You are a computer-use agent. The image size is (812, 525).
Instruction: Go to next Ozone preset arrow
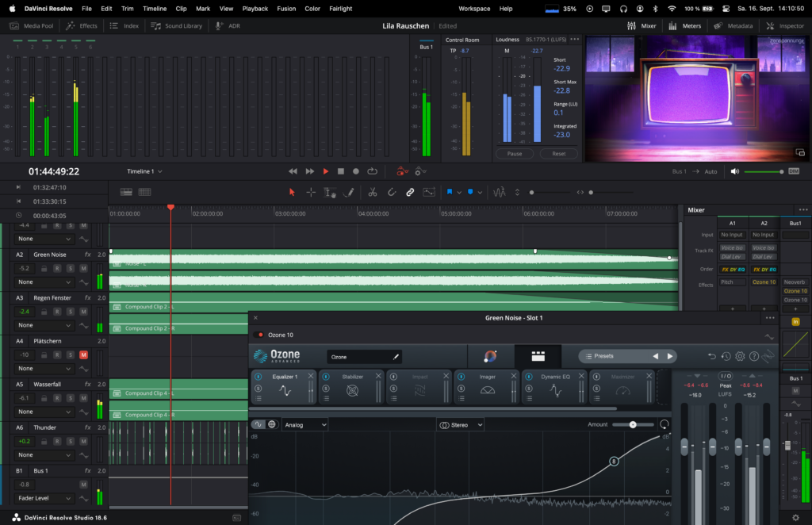(669, 356)
